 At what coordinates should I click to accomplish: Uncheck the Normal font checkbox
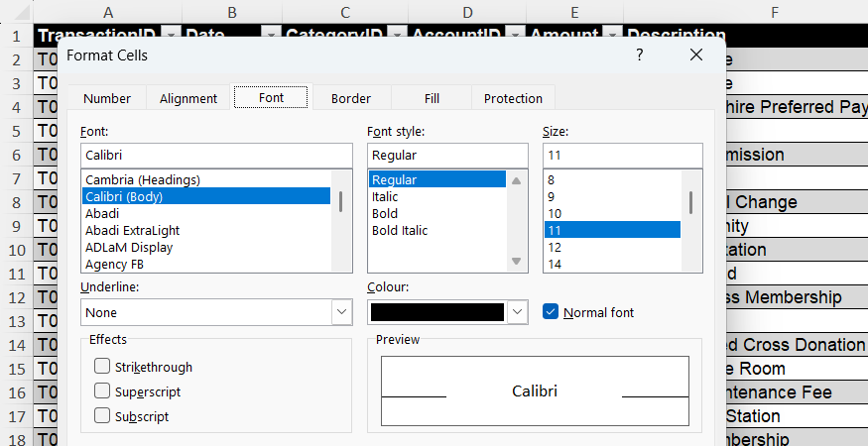(551, 312)
